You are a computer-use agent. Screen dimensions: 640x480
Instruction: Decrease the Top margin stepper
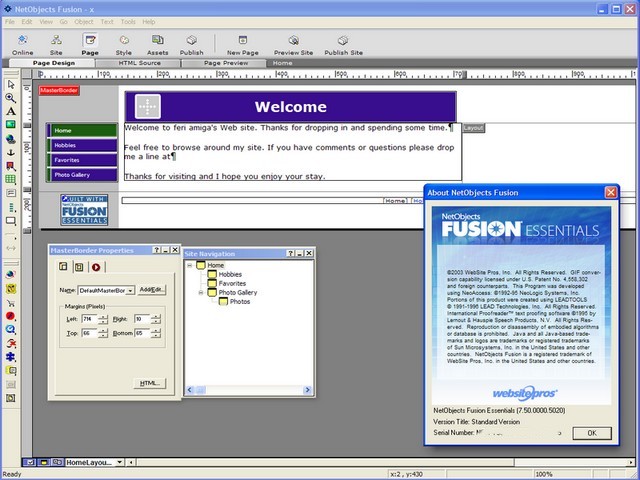coord(104,336)
